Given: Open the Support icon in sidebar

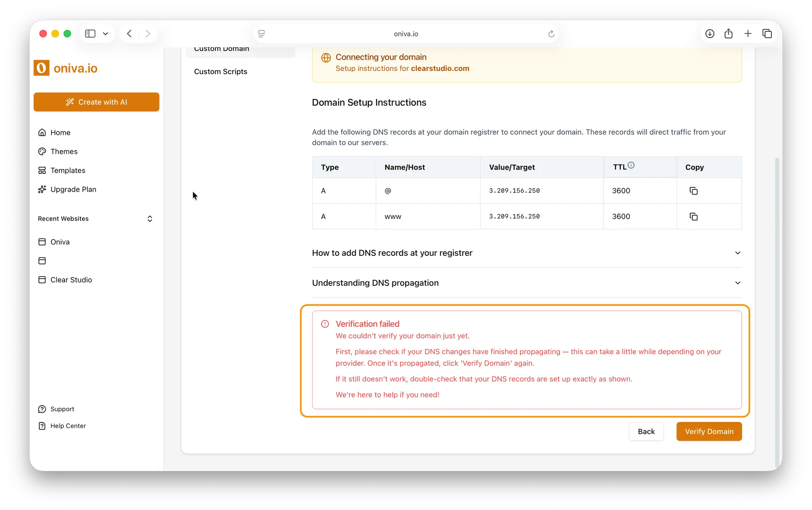Looking at the screenshot, I should point(42,409).
